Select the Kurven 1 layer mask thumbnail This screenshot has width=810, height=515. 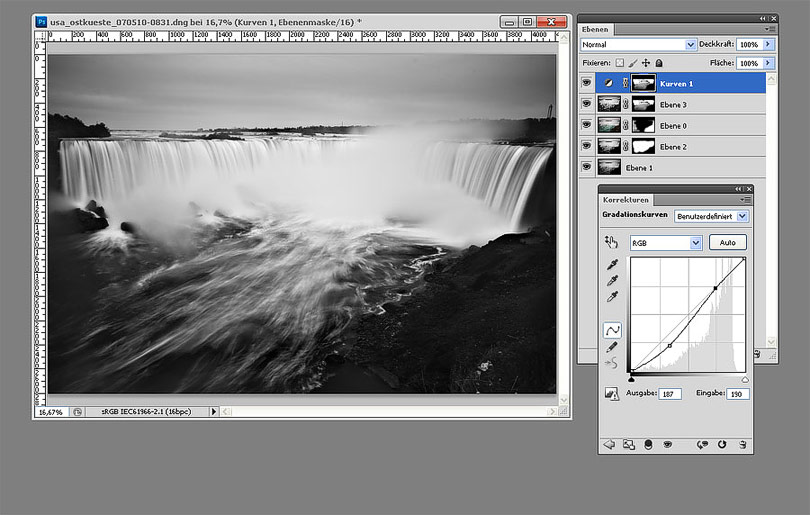pyautogui.click(x=643, y=83)
